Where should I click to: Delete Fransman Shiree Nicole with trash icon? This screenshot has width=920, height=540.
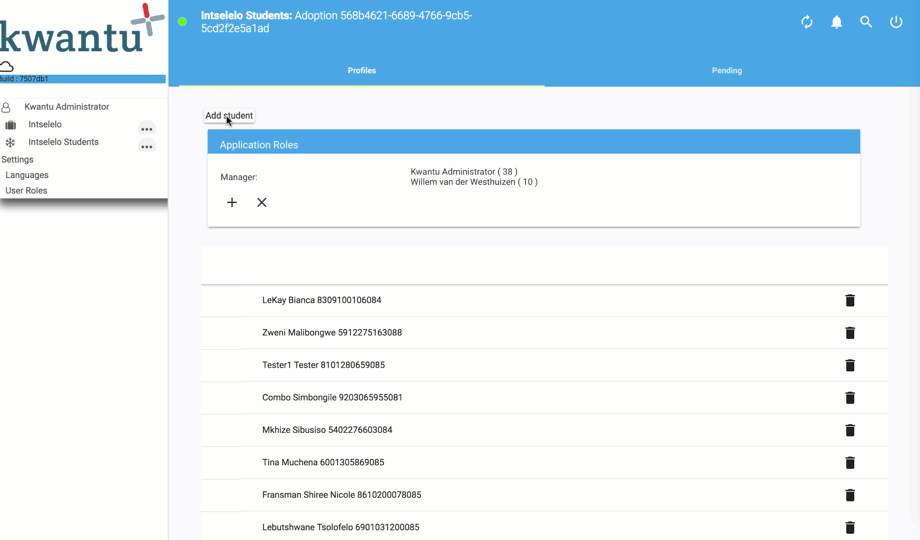[850, 495]
